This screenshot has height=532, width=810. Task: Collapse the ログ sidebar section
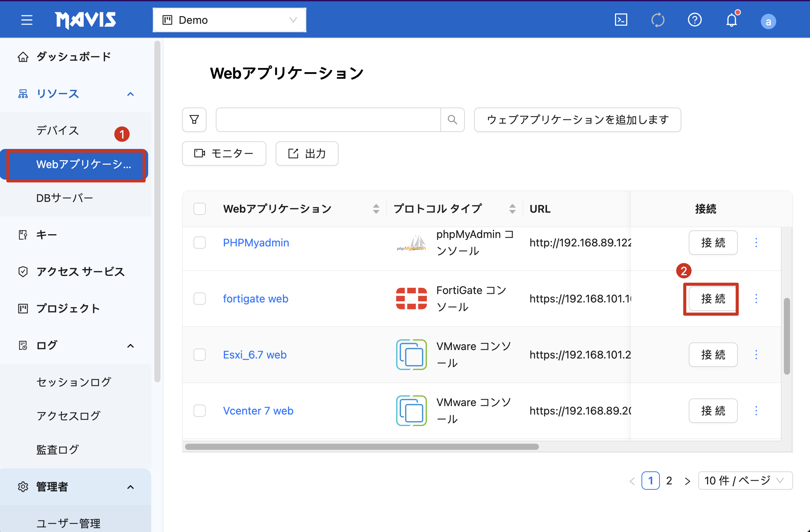point(131,345)
